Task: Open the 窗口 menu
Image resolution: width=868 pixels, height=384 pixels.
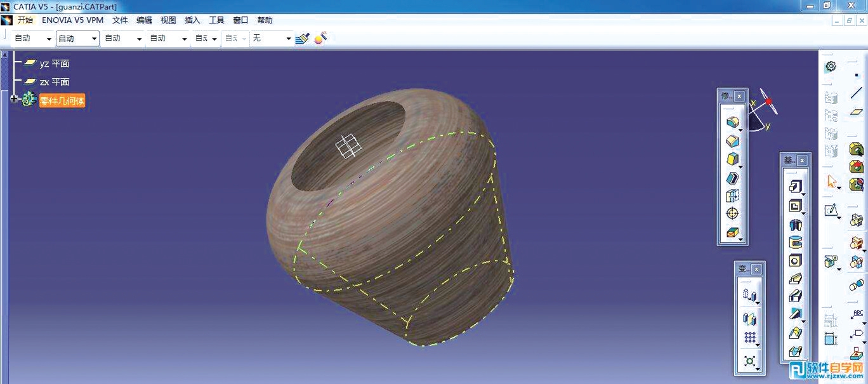Action: click(x=240, y=20)
